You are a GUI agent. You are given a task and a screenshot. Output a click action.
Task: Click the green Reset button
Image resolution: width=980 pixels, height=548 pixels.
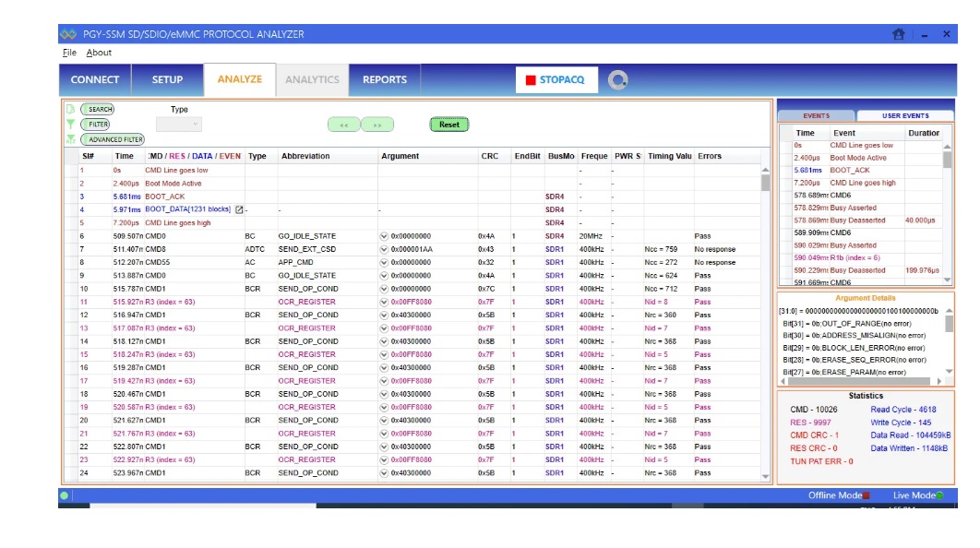(x=449, y=125)
